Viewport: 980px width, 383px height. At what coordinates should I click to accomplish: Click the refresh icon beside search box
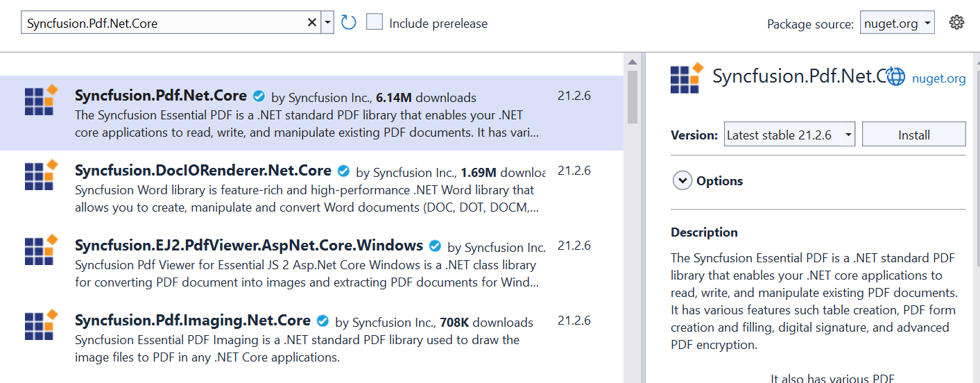pos(349,23)
